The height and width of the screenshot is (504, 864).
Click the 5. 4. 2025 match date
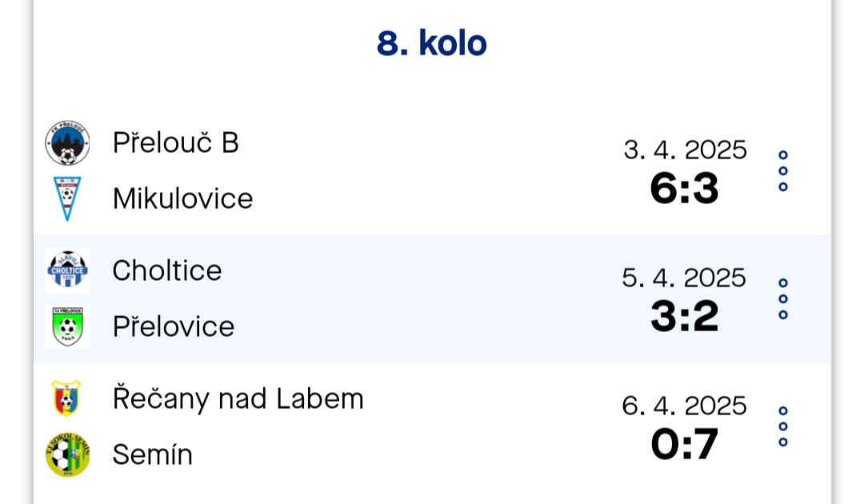click(x=684, y=278)
